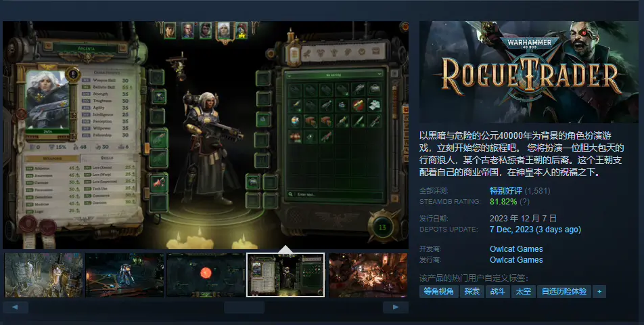This screenshot has height=325, width=644.
Task: Select the highlighted character inventory thumbnail
Action: 286,275
